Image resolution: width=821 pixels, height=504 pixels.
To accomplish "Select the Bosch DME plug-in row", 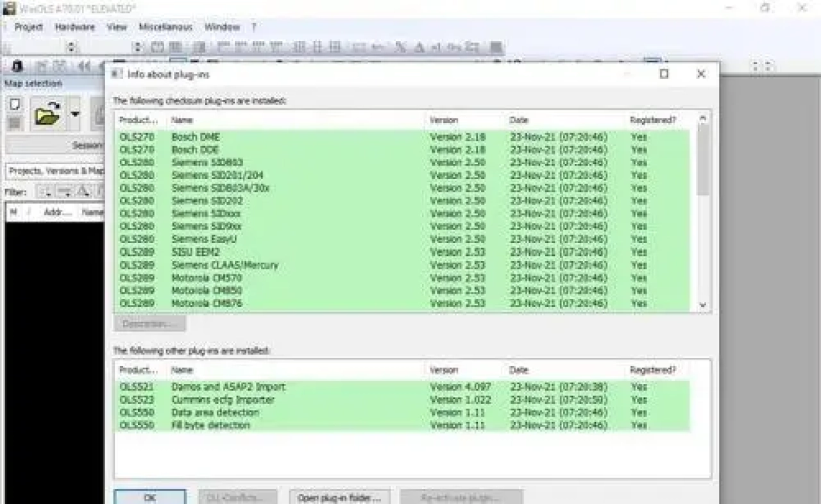I will tap(403, 137).
